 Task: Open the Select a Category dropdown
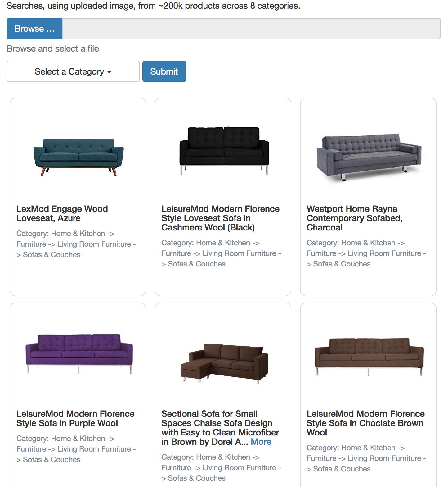click(73, 71)
